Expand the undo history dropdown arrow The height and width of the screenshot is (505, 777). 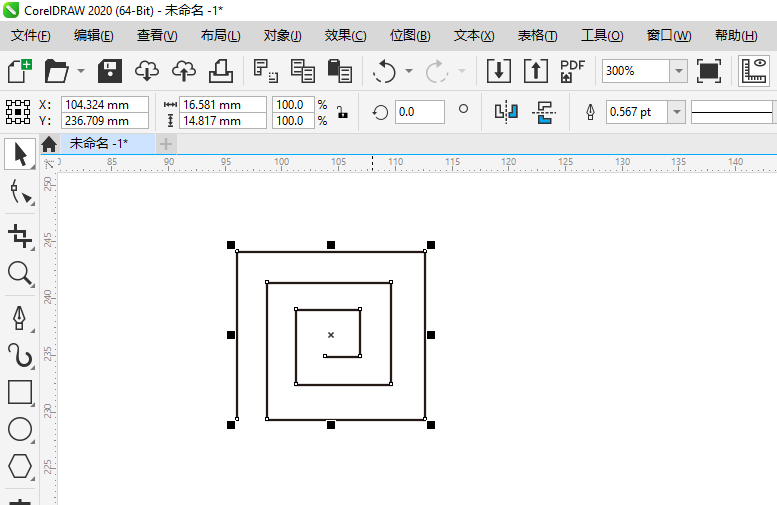point(409,71)
